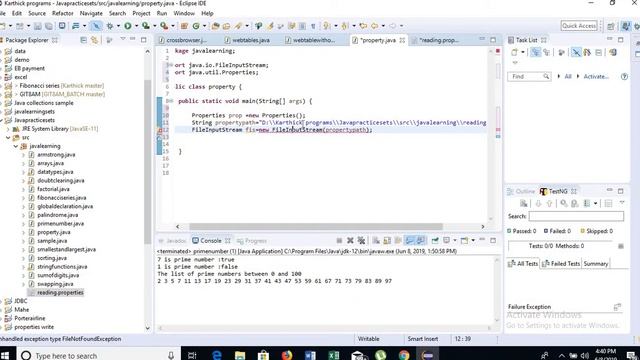This screenshot has width=640, height=360.
Task: Select reading.properties in Package Explorer
Action: [60, 293]
